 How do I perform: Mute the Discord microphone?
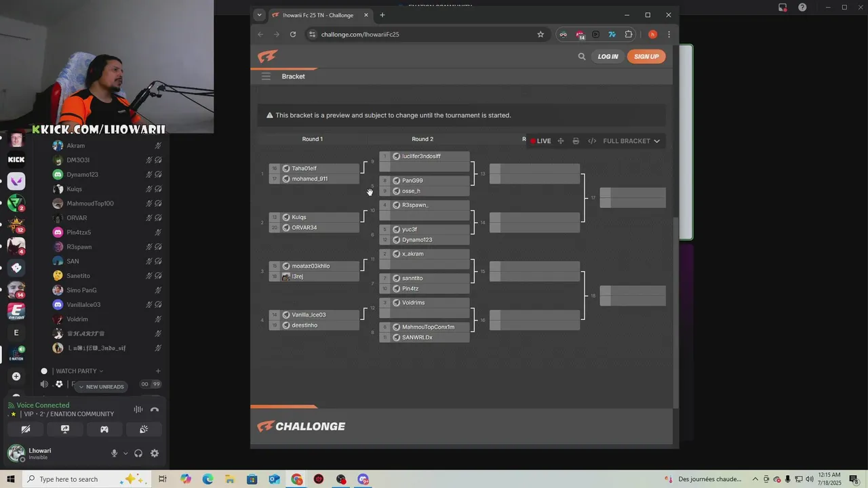(x=114, y=453)
